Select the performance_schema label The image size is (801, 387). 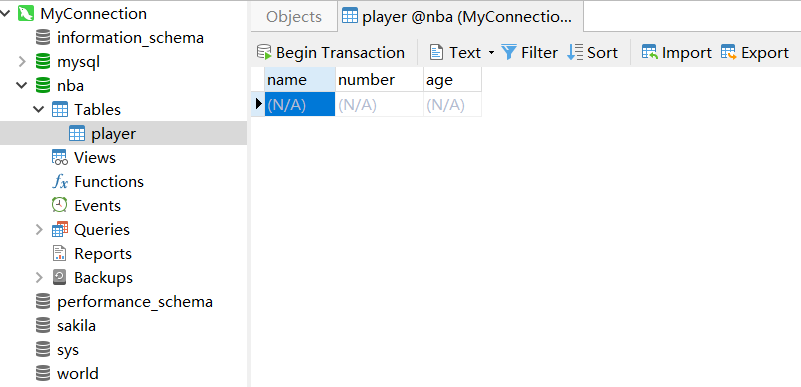pos(135,302)
